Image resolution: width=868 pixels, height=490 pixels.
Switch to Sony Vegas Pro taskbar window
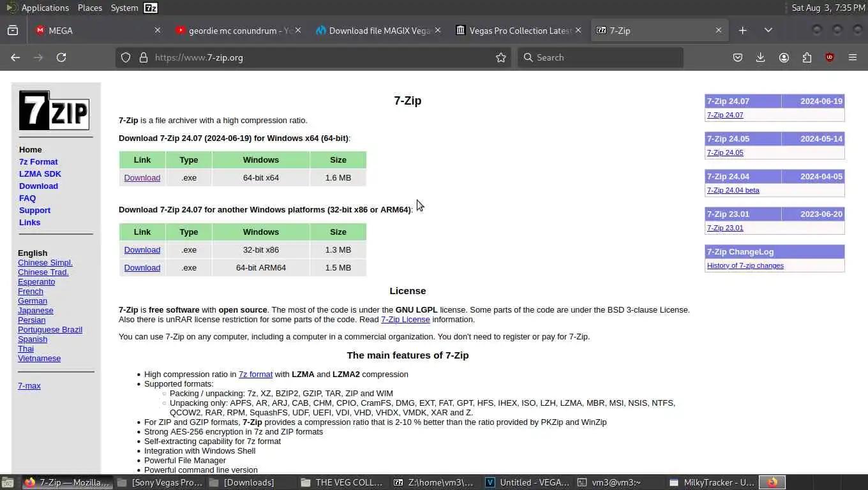click(x=160, y=482)
